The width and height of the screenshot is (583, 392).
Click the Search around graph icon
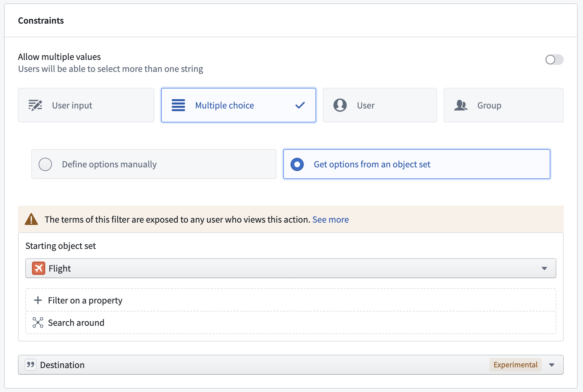tap(38, 322)
